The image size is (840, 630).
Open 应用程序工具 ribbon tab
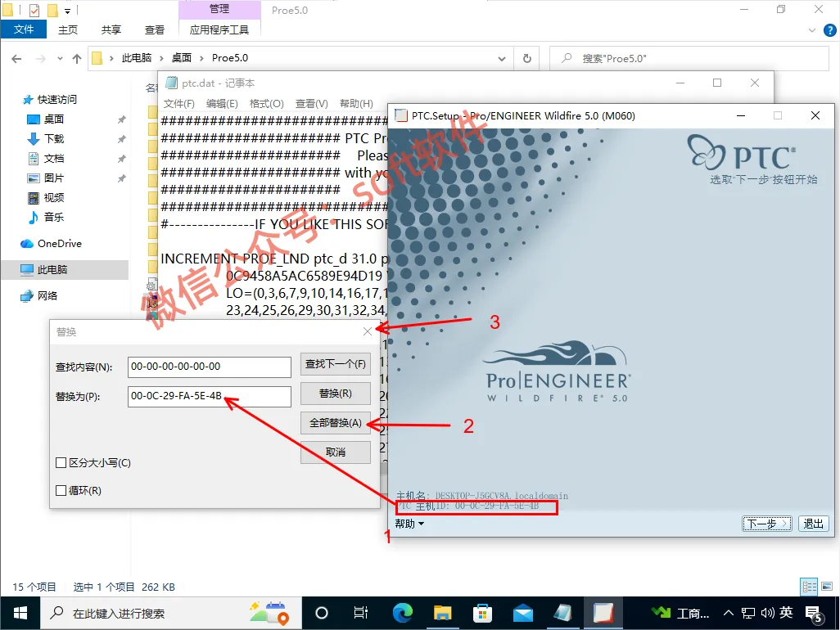pyautogui.click(x=219, y=30)
